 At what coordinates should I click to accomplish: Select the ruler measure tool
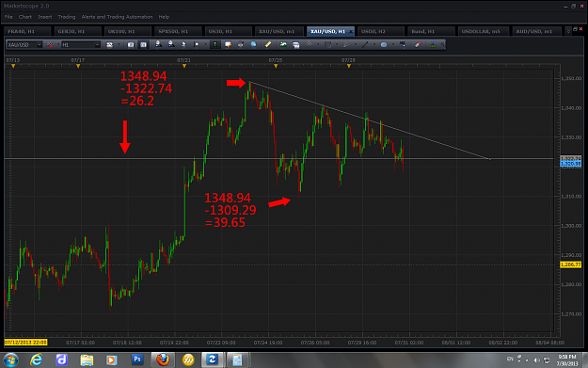coord(268,44)
